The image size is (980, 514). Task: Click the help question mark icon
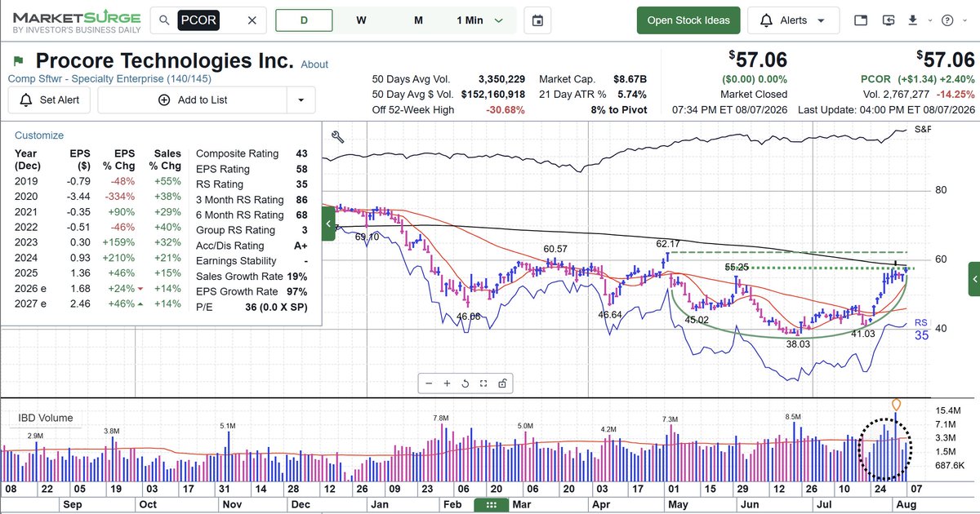[947, 20]
